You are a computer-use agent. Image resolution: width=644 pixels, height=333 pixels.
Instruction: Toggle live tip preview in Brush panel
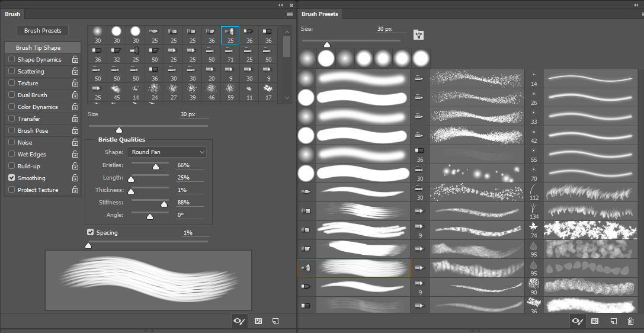[x=239, y=321]
